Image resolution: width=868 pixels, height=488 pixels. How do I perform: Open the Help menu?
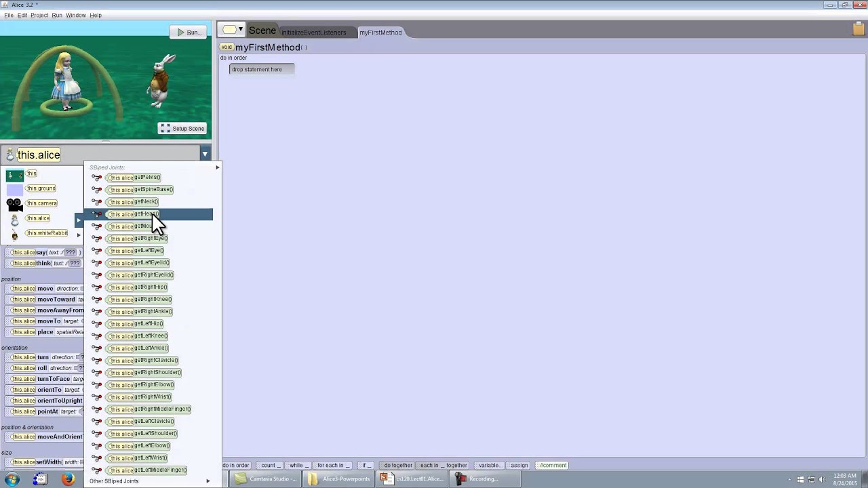click(x=96, y=15)
